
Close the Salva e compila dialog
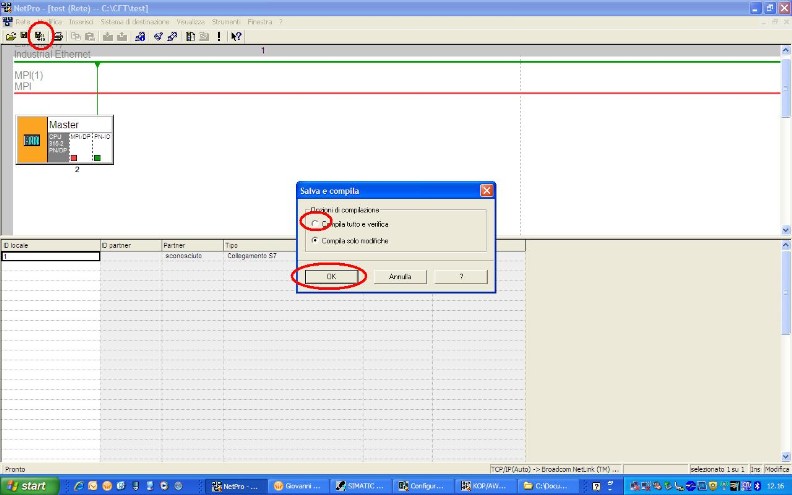pyautogui.click(x=486, y=190)
